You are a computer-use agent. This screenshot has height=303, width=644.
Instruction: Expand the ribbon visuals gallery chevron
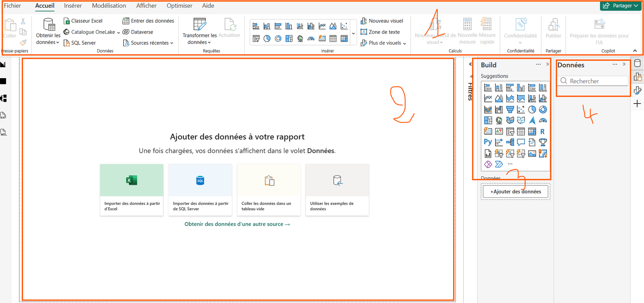(x=353, y=34)
